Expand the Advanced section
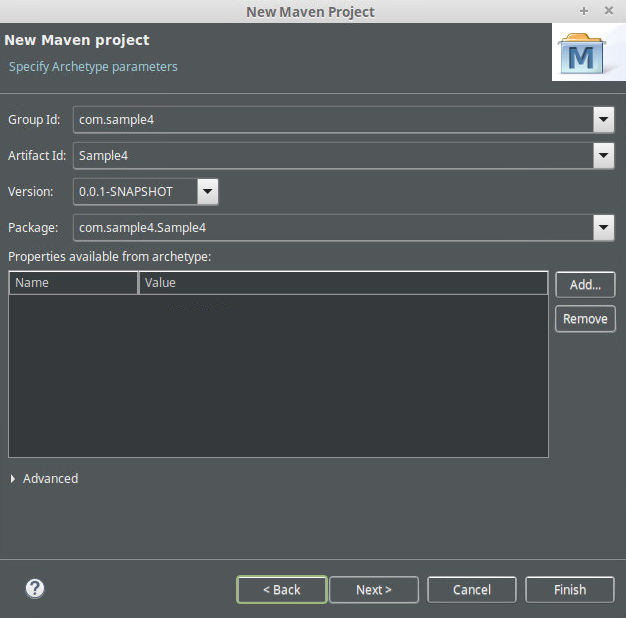The image size is (626, 618). tap(13, 479)
